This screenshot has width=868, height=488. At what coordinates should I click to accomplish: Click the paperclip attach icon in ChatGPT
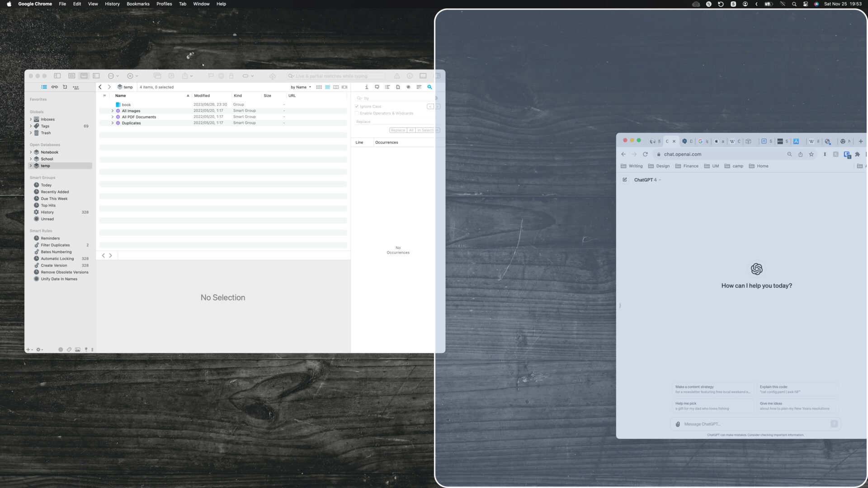point(678,424)
